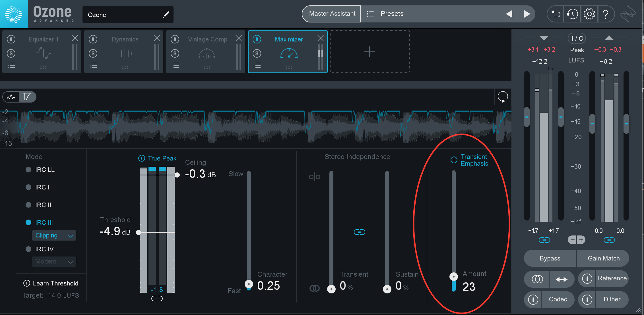Viewport: 644px width, 315px height.
Task: Click the reset meter circular arrow icon
Action: [x=503, y=97]
